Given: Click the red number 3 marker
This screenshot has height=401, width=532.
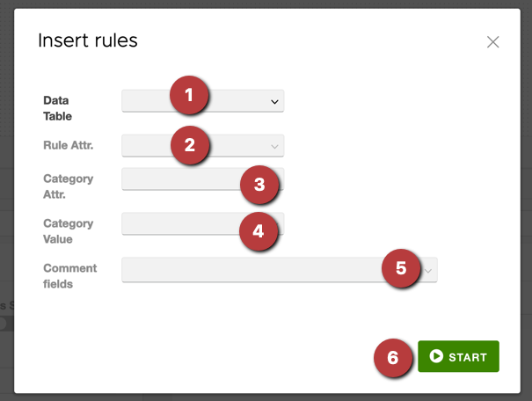Looking at the screenshot, I should coord(258,185).
